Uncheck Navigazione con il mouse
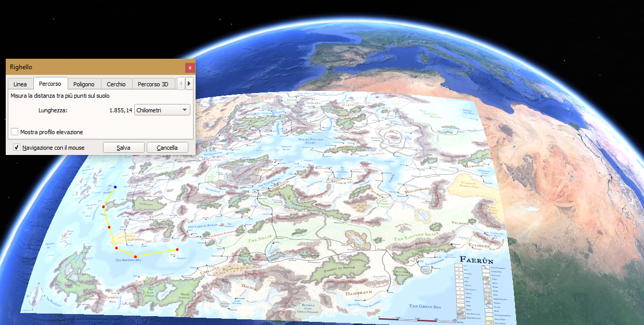The image size is (644, 325). click(x=17, y=148)
